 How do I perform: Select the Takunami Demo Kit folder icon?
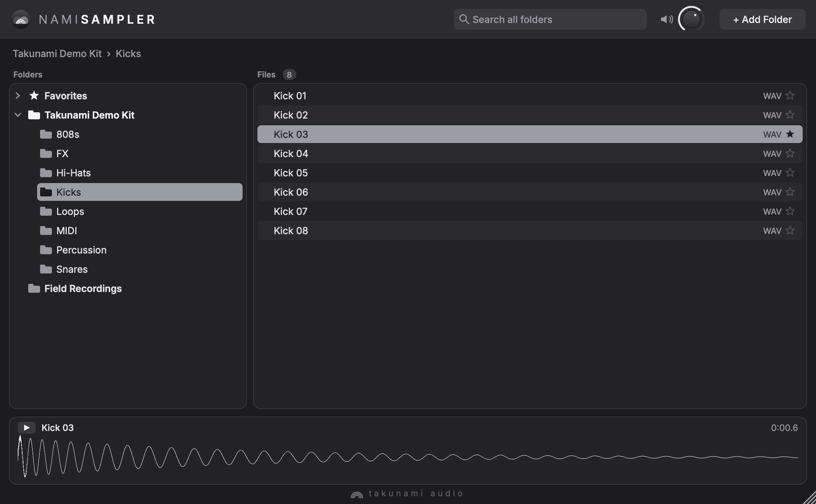click(x=34, y=115)
